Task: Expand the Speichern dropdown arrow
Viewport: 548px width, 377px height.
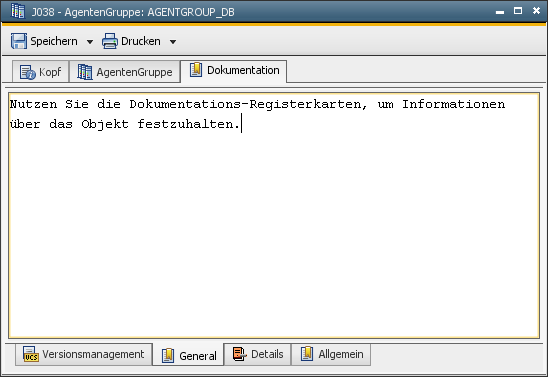Action: pyautogui.click(x=90, y=42)
